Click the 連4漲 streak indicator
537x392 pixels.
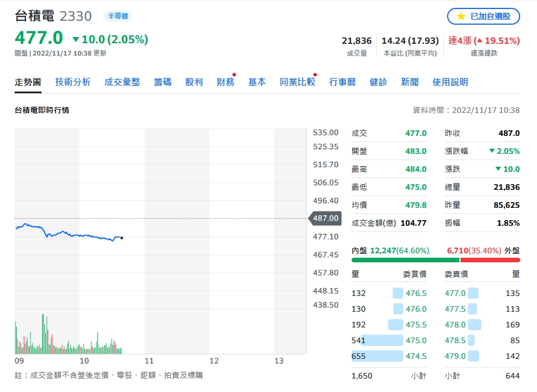484,41
